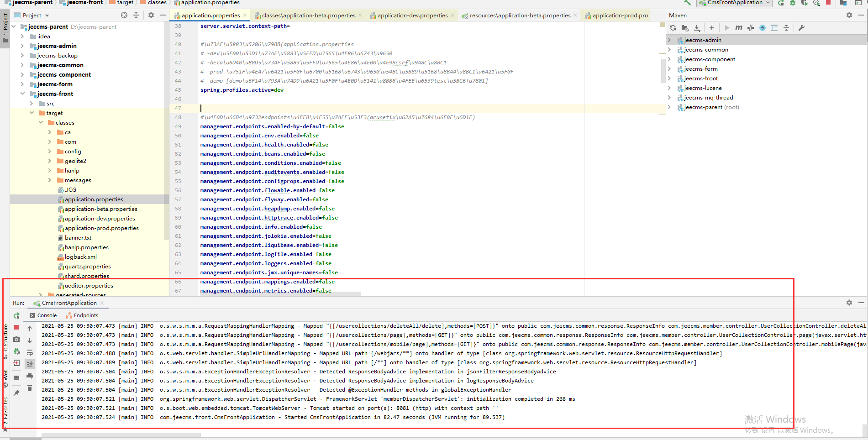Switch to the Endpoints tab
The image size is (868, 440).
86,315
